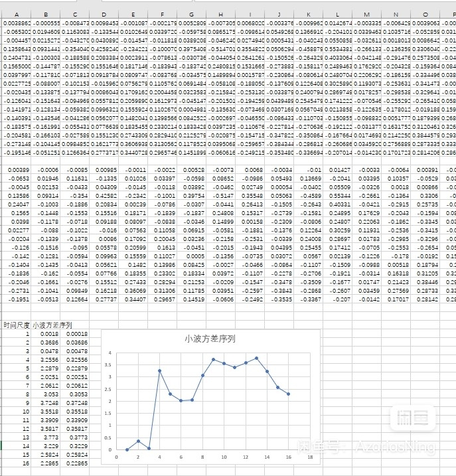The image size is (456, 476).
Task: Select column header K
Action: 308,14
